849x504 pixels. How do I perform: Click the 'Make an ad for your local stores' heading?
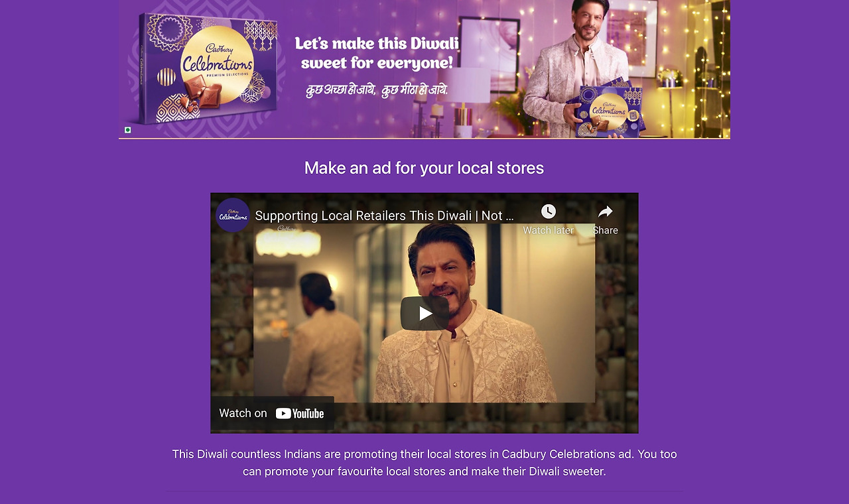(x=424, y=168)
